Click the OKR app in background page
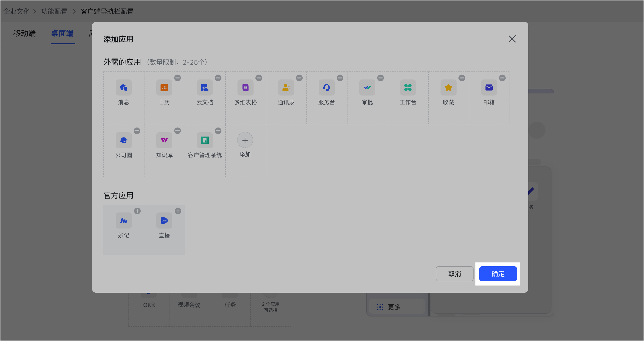 pos(149,305)
